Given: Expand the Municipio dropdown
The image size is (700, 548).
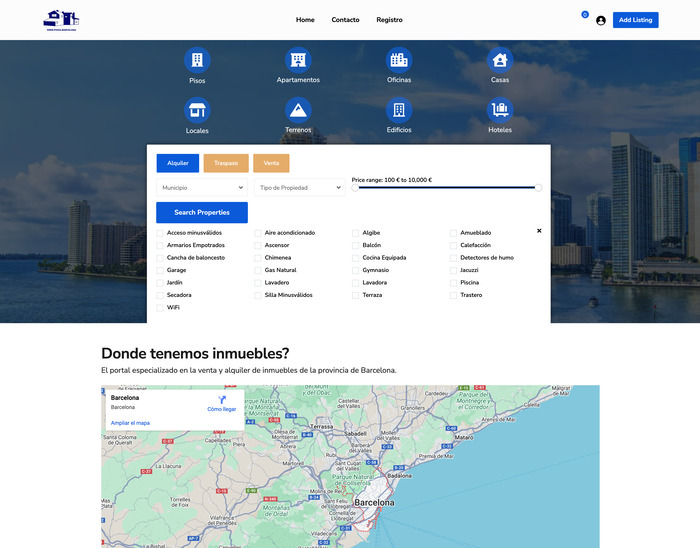Looking at the screenshot, I should click(201, 187).
